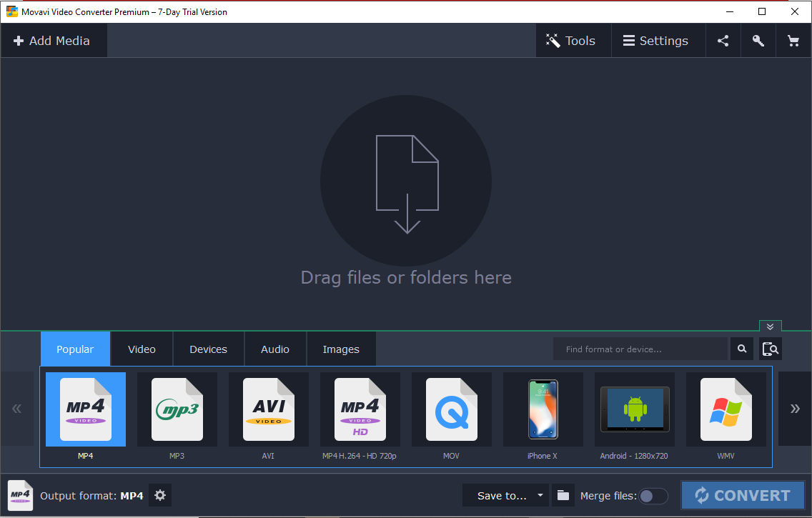The width and height of the screenshot is (812, 518).
Task: Select the MP3 output format icon
Action: pos(177,409)
